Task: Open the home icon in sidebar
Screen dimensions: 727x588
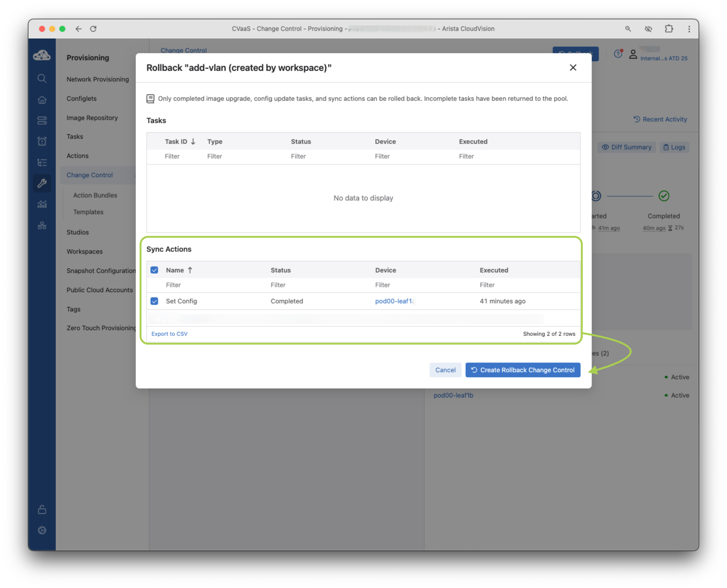Action: [x=42, y=100]
